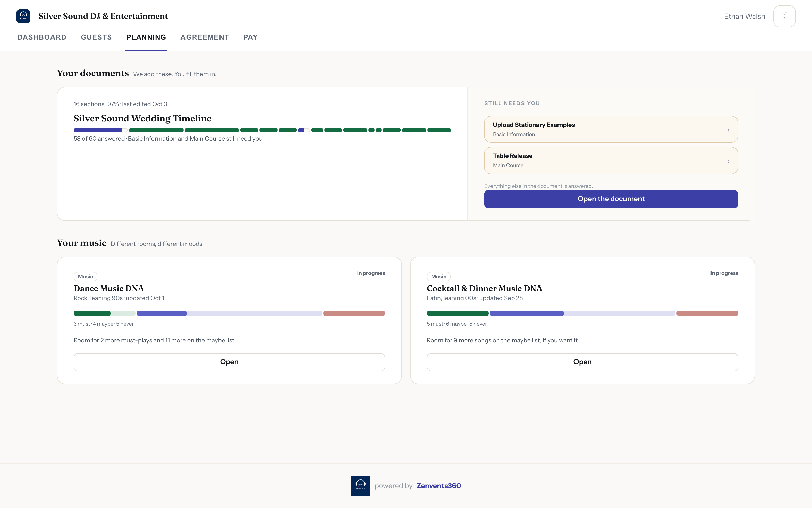Click the Dance Music DNA heading
Image resolution: width=812 pixels, height=508 pixels.
pos(109,288)
